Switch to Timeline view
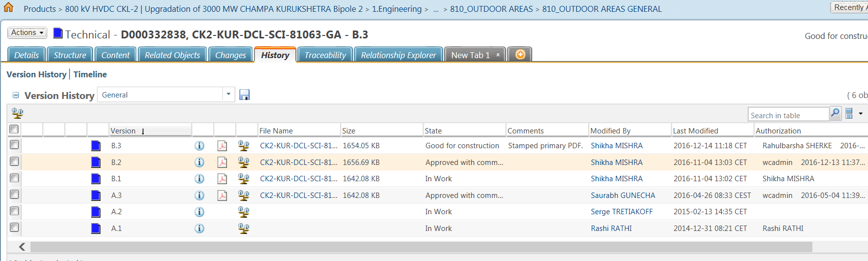Viewport: 868px width, 261px height. pos(90,74)
